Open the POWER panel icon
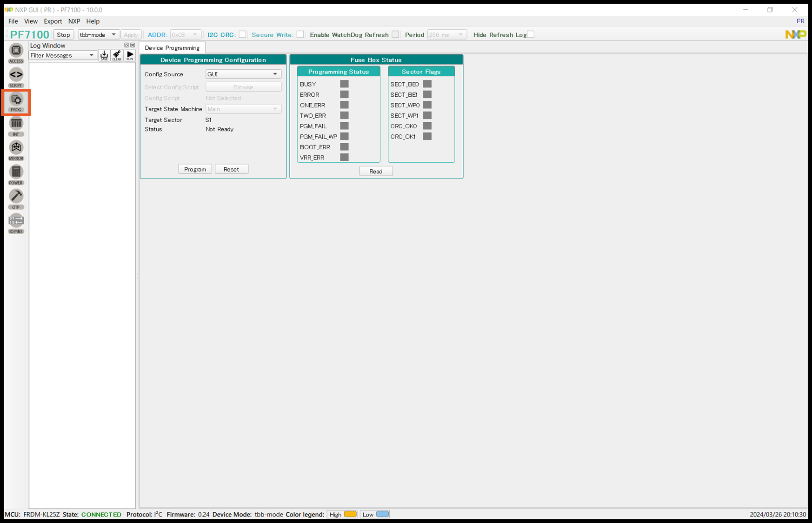The image size is (812, 523). [x=16, y=174]
